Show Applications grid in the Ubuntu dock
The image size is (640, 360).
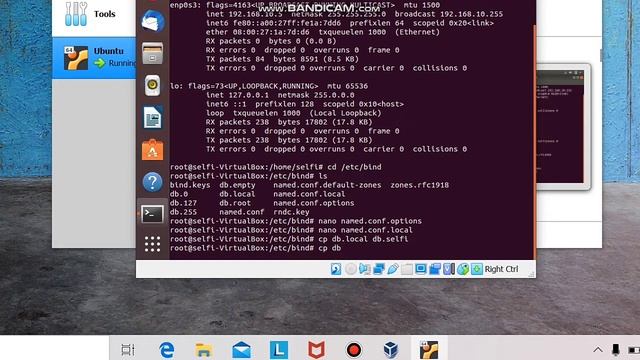click(152, 244)
